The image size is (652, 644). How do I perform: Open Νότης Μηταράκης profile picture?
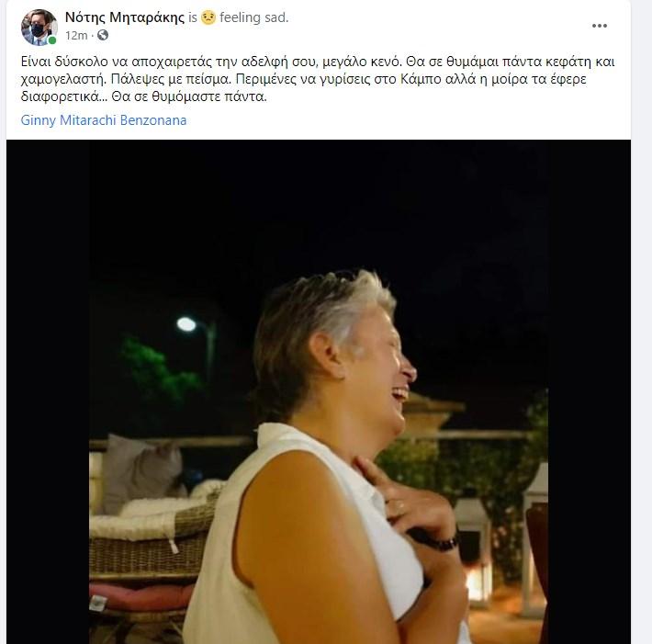click(x=39, y=27)
